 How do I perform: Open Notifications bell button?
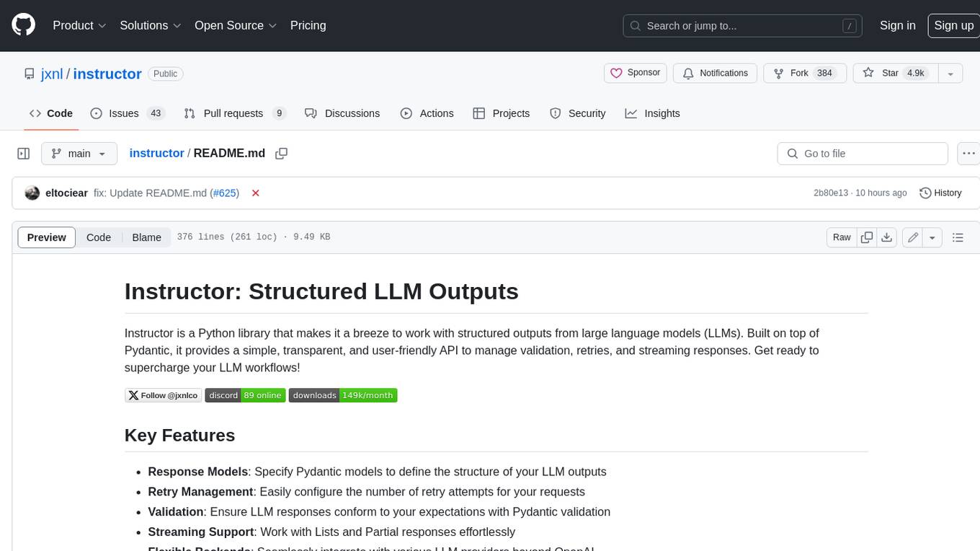pos(715,73)
